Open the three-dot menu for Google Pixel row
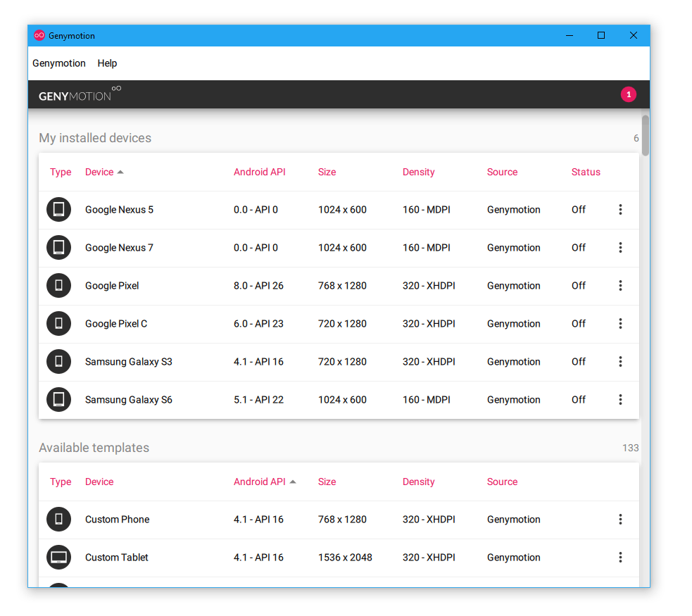692x616 pixels. (620, 286)
